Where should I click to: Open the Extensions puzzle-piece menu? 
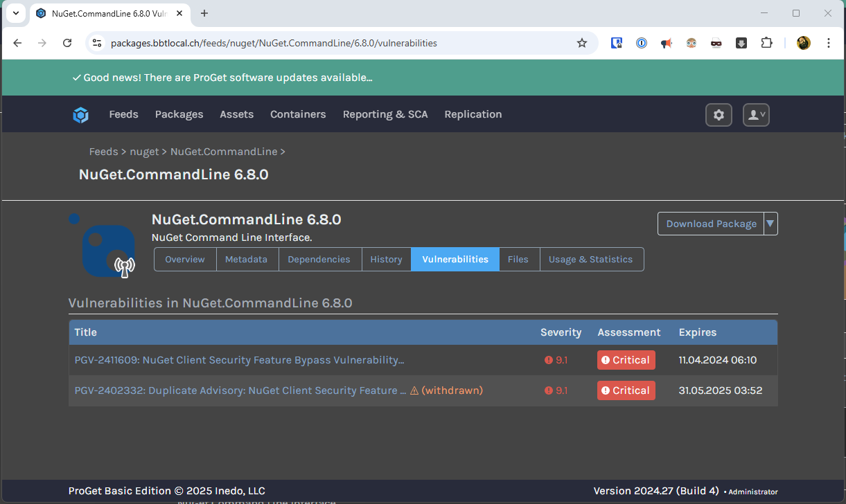766,43
